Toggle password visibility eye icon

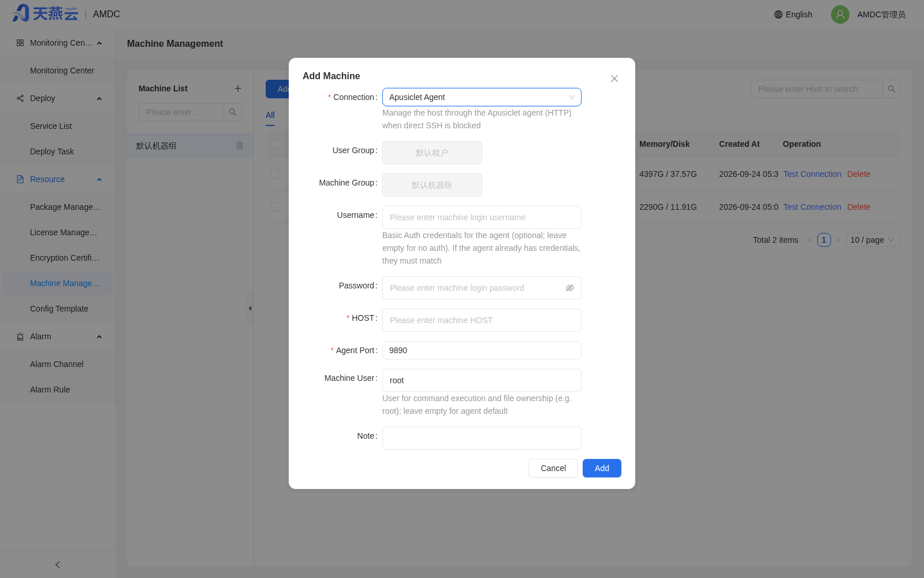570,288
